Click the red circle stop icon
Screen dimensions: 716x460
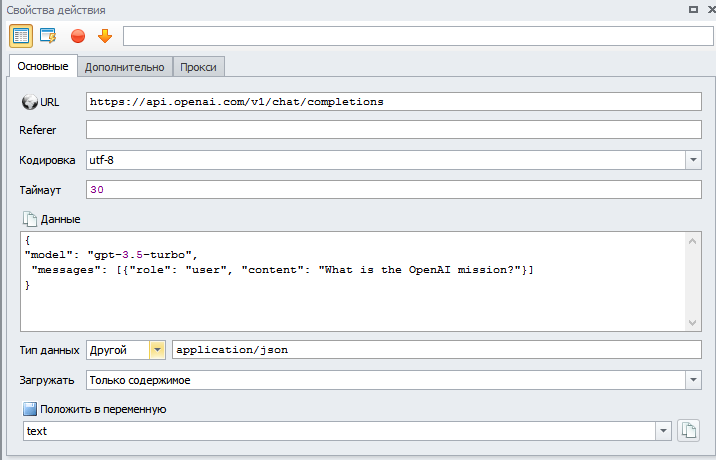78,36
